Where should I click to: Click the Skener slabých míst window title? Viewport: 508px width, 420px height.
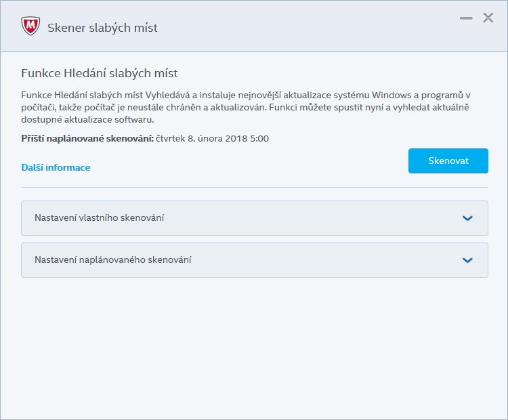tap(102, 28)
